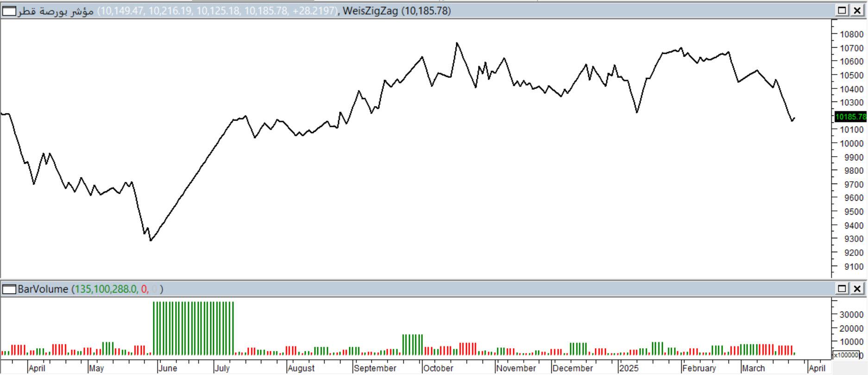
Task: Click the July label on date axis
Action: 222,368
